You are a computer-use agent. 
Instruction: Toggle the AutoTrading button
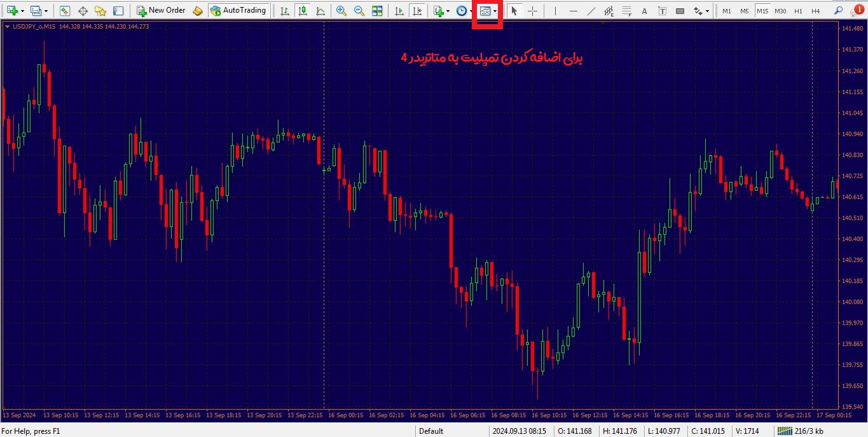click(x=238, y=11)
